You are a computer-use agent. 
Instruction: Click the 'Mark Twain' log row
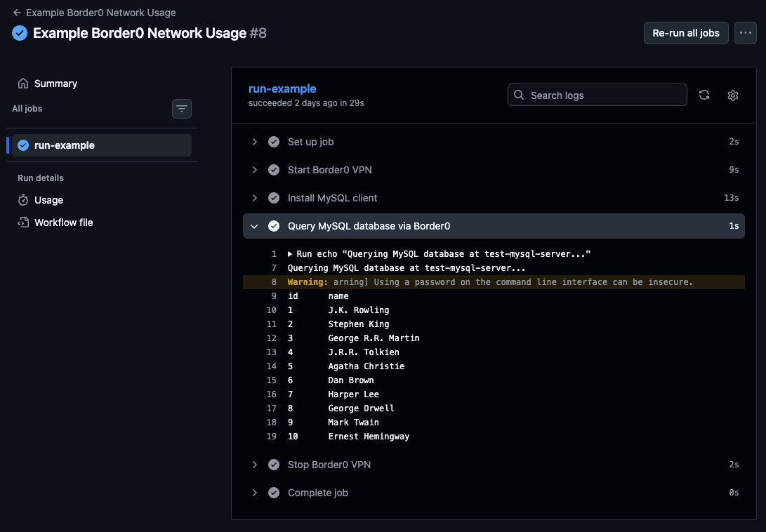point(494,422)
